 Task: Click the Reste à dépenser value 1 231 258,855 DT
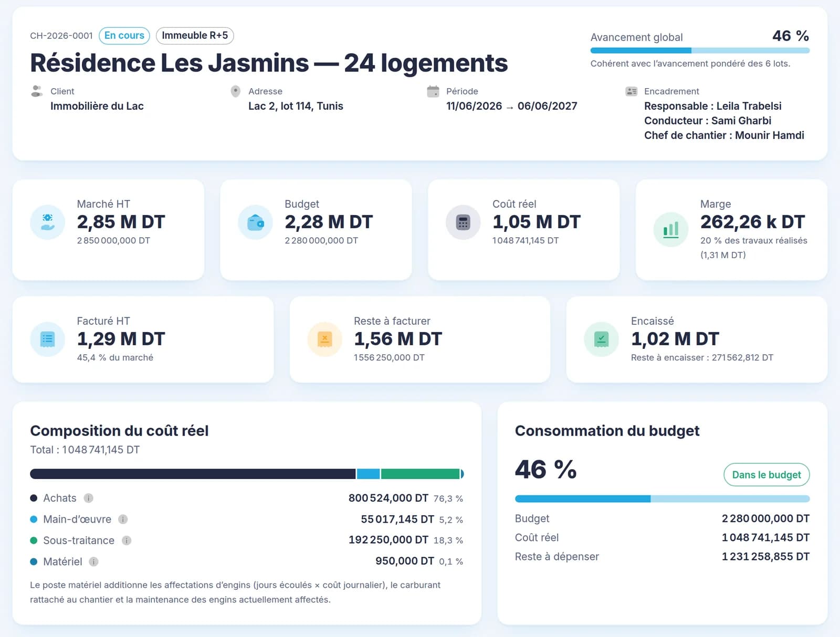pyautogui.click(x=765, y=557)
